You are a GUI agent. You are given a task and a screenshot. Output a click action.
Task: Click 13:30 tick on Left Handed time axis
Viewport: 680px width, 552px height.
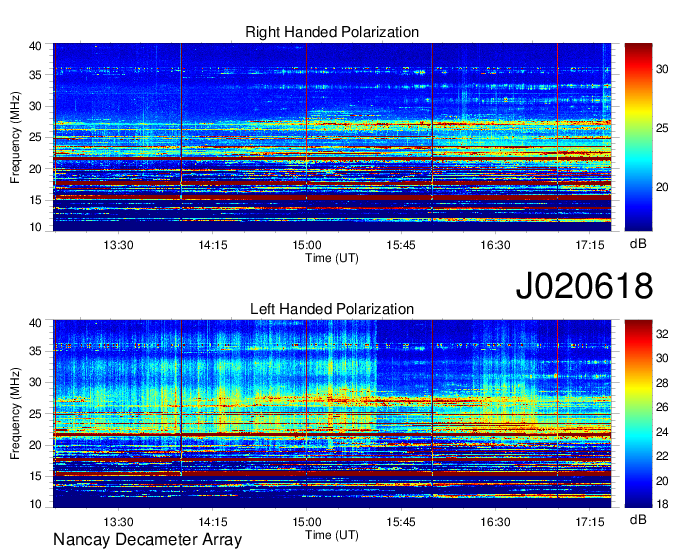pos(118,522)
